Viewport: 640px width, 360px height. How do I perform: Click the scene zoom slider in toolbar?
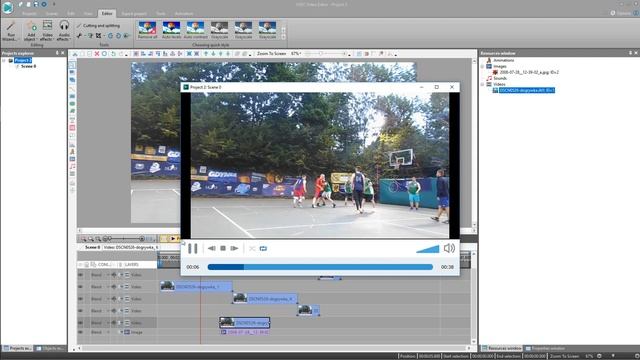327,53
